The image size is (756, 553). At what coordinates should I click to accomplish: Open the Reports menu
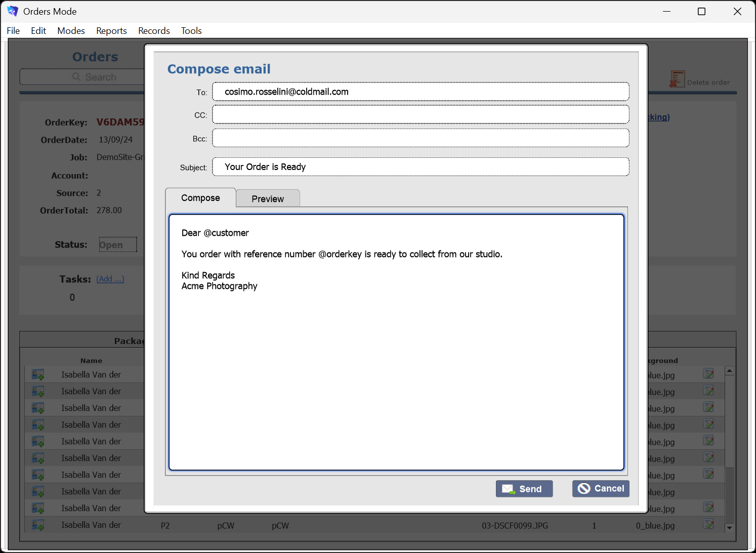(111, 30)
